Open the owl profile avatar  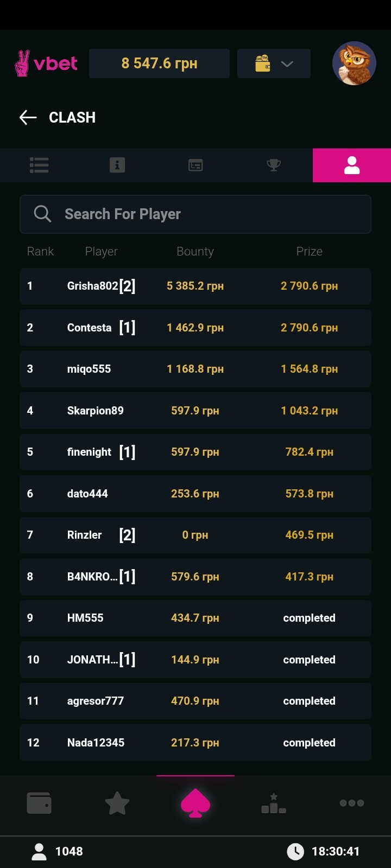pyautogui.click(x=354, y=63)
